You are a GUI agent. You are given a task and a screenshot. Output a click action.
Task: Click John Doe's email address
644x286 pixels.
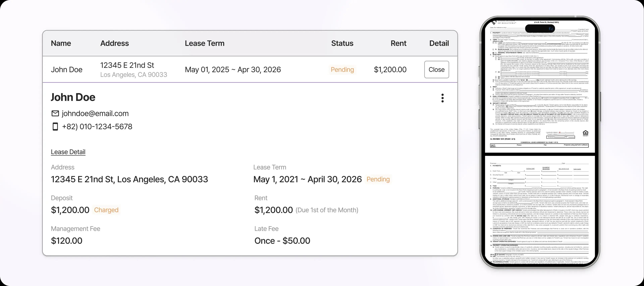tap(95, 113)
